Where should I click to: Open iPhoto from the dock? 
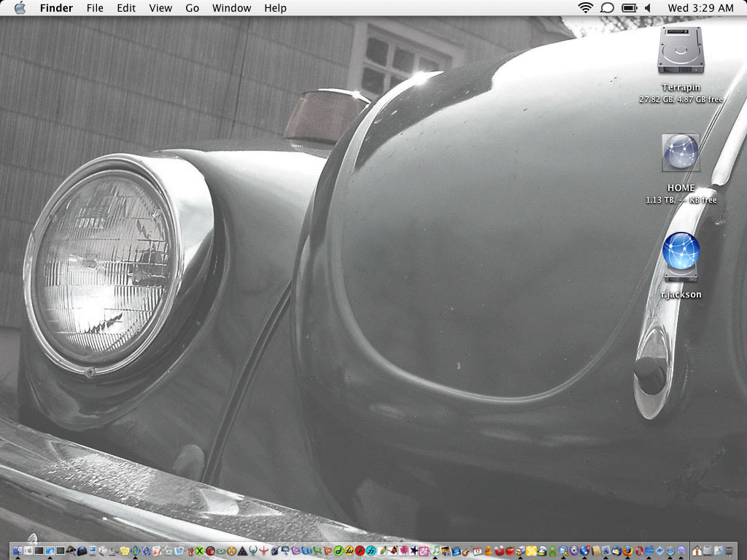pos(446,551)
